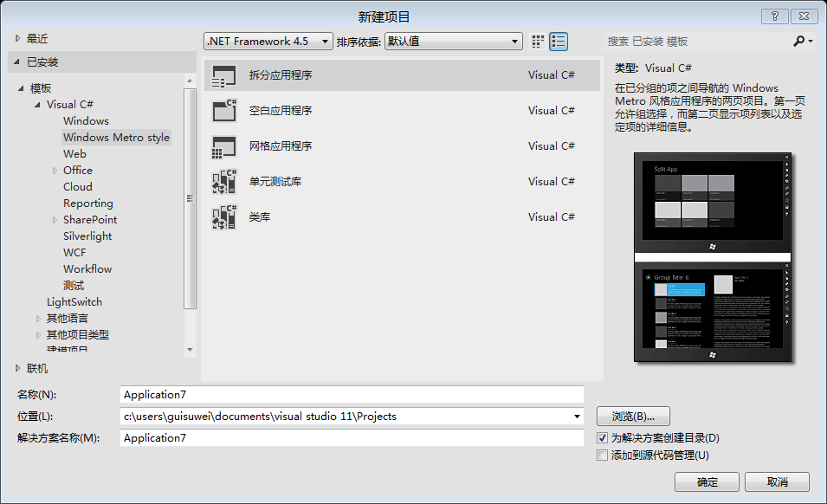
Task: Collapse the 已安装 section
Action: pyautogui.click(x=16, y=61)
